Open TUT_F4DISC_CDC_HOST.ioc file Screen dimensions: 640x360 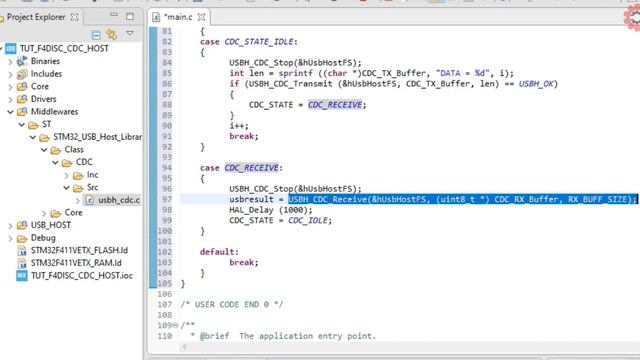pyautogui.click(x=82, y=276)
